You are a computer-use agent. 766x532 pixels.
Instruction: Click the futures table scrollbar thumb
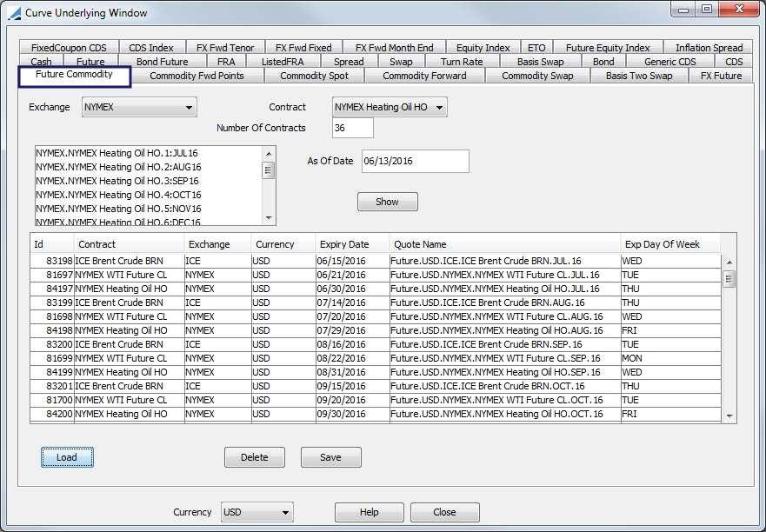coord(729,279)
